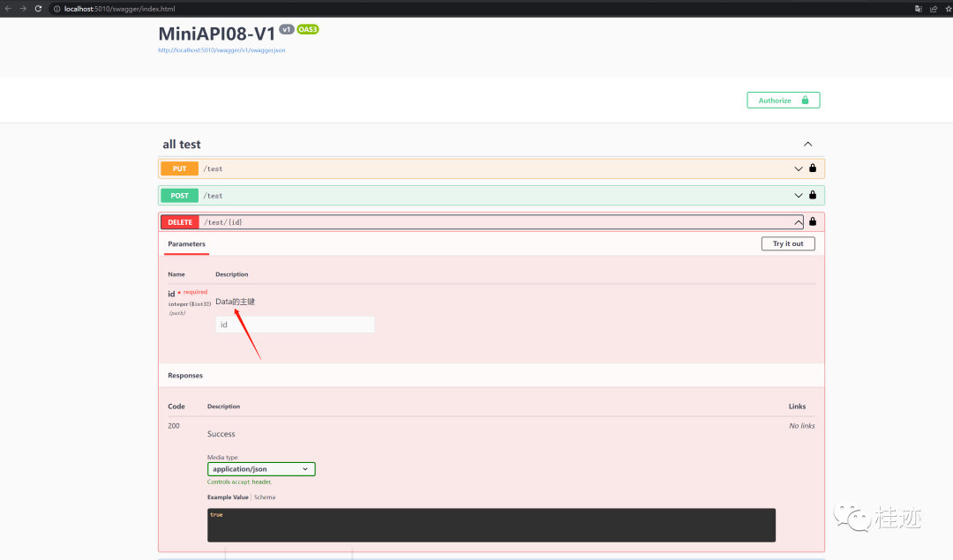Click the id parameter input field
The height and width of the screenshot is (560, 953).
tap(295, 325)
